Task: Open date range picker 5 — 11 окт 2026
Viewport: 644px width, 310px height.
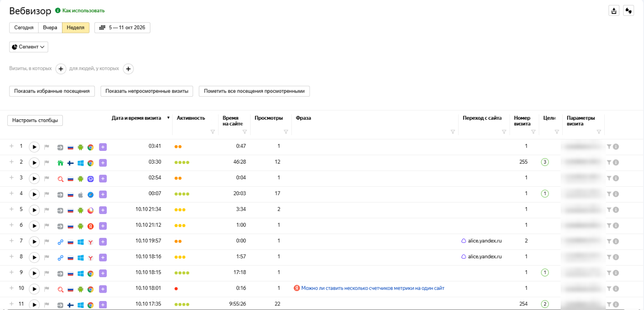Action: [x=122, y=27]
